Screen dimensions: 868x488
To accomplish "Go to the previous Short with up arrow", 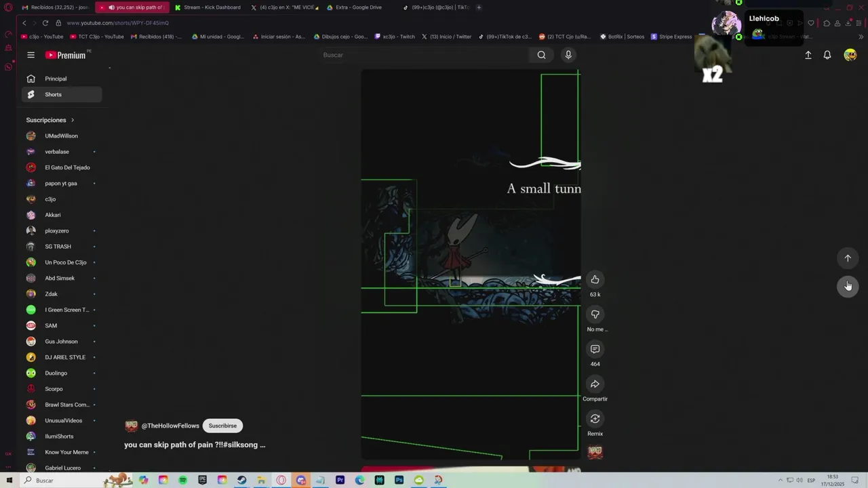I will click(x=848, y=258).
